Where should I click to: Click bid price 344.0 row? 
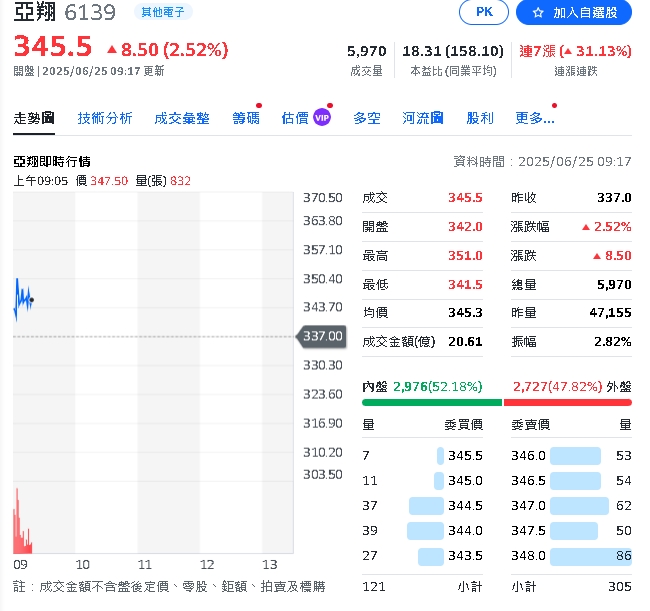pyautogui.click(x=422, y=531)
